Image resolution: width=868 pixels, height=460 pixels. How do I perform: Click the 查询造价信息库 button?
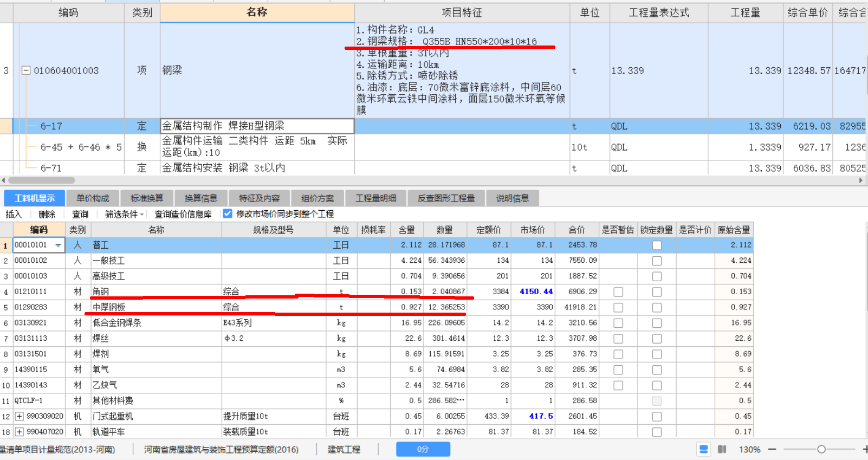pos(183,214)
